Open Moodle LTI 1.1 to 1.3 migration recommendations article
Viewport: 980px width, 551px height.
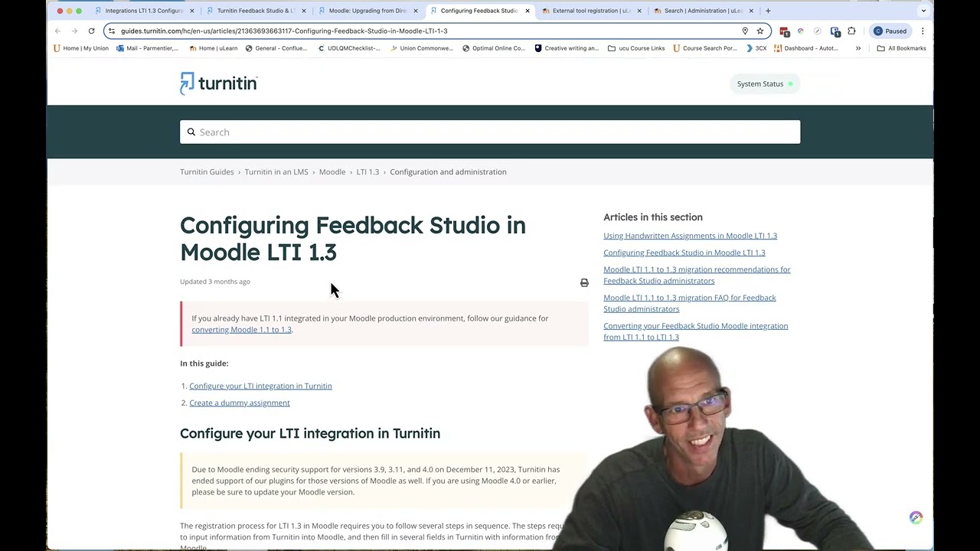(x=697, y=275)
